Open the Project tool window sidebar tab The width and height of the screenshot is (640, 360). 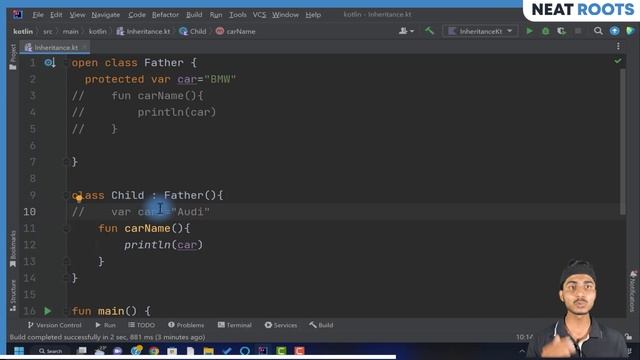tap(13, 57)
